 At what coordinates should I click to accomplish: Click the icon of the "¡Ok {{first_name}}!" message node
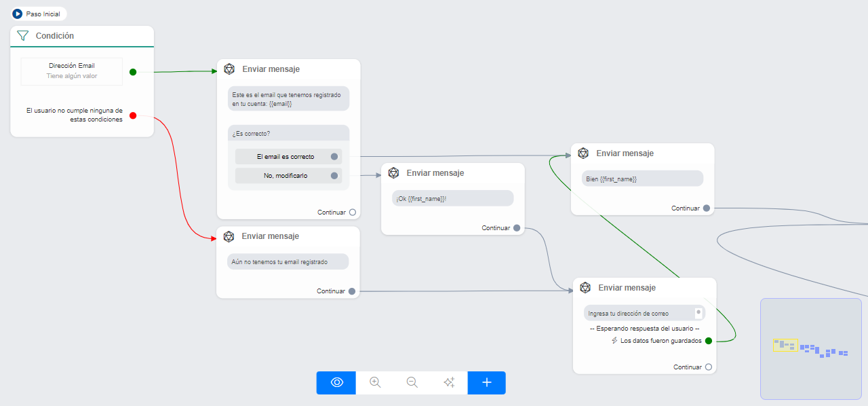[x=393, y=173]
